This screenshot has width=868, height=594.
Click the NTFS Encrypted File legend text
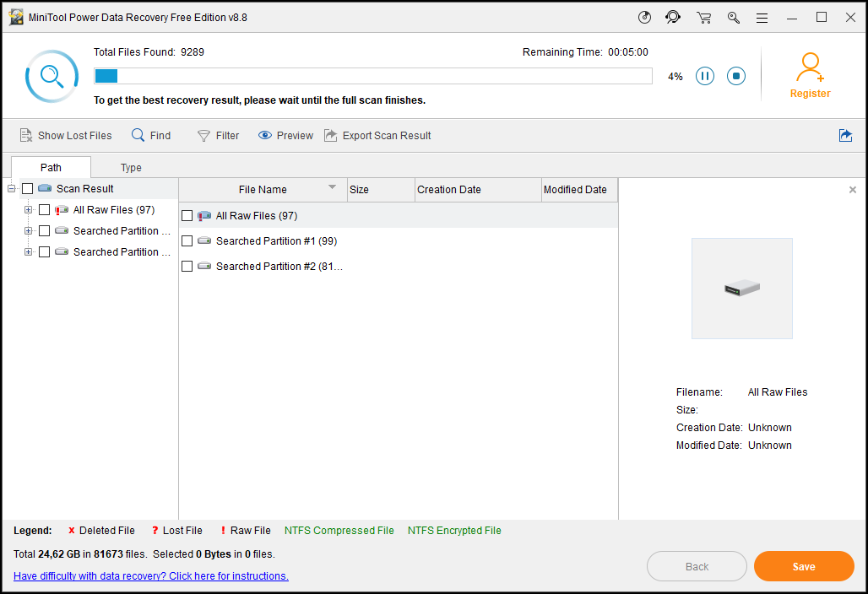point(454,531)
